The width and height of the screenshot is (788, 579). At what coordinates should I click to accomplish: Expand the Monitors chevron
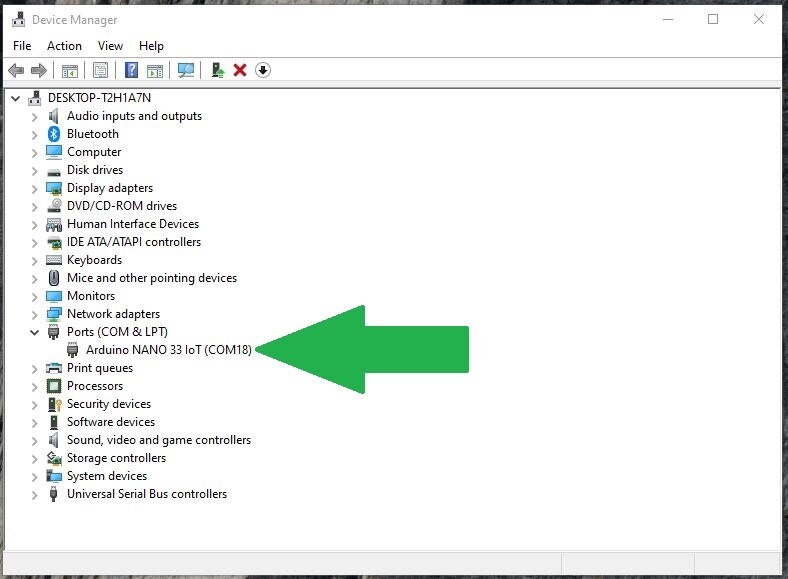coord(34,297)
